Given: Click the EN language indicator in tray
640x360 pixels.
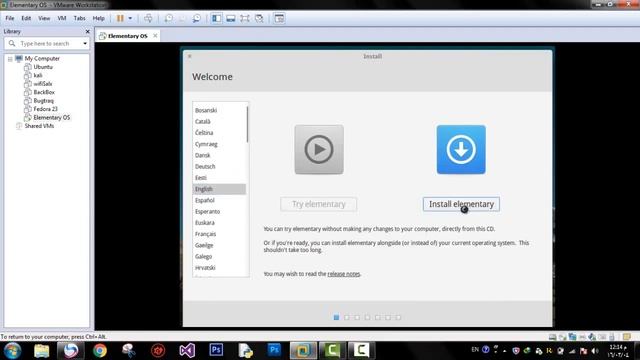Looking at the screenshot, I should (x=475, y=349).
